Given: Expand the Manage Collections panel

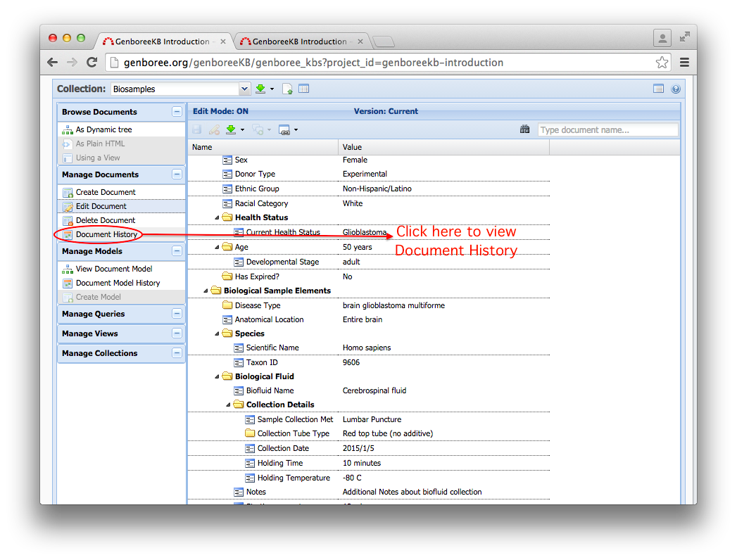Looking at the screenshot, I should [x=177, y=353].
